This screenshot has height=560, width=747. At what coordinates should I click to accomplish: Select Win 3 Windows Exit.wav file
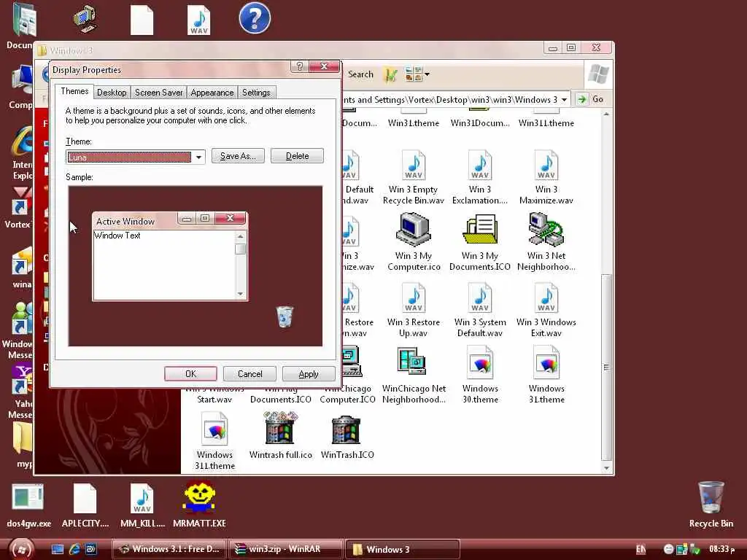tap(546, 310)
